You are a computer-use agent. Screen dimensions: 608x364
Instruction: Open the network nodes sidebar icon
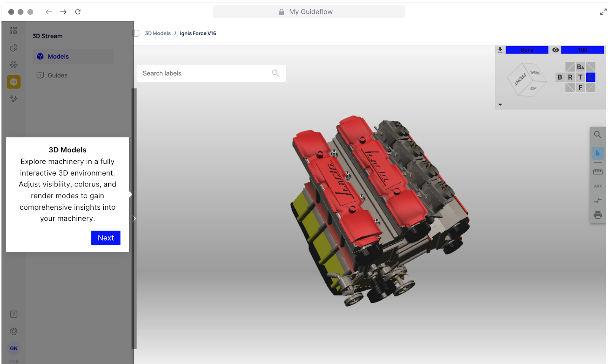coord(14,65)
